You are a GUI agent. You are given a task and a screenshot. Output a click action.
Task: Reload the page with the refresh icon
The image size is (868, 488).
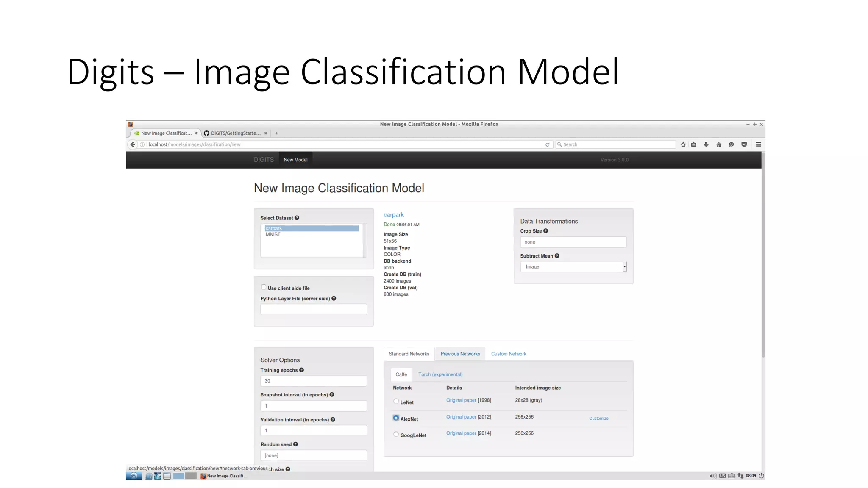coord(547,144)
